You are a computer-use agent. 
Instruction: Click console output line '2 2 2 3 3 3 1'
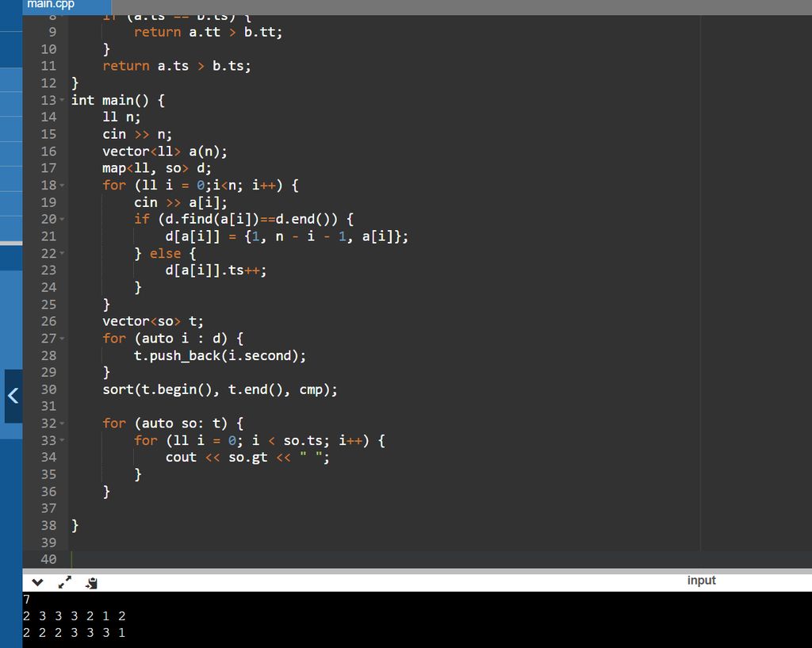pos(74,632)
